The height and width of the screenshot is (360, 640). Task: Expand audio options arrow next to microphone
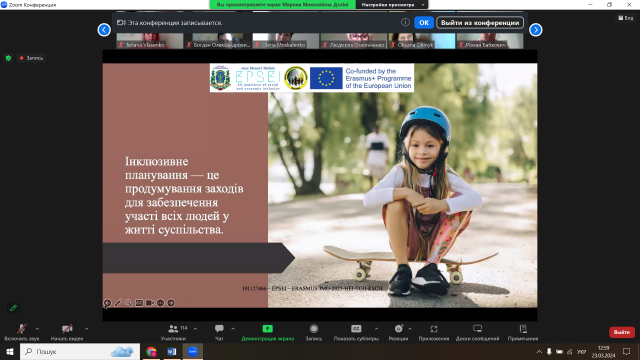(37, 329)
